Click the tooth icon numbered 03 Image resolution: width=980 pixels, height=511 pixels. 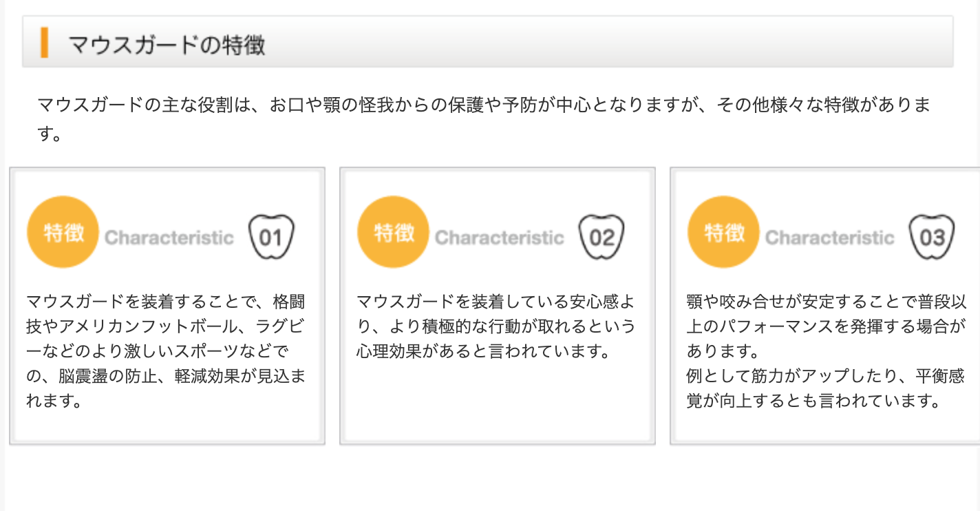pyautogui.click(x=931, y=237)
